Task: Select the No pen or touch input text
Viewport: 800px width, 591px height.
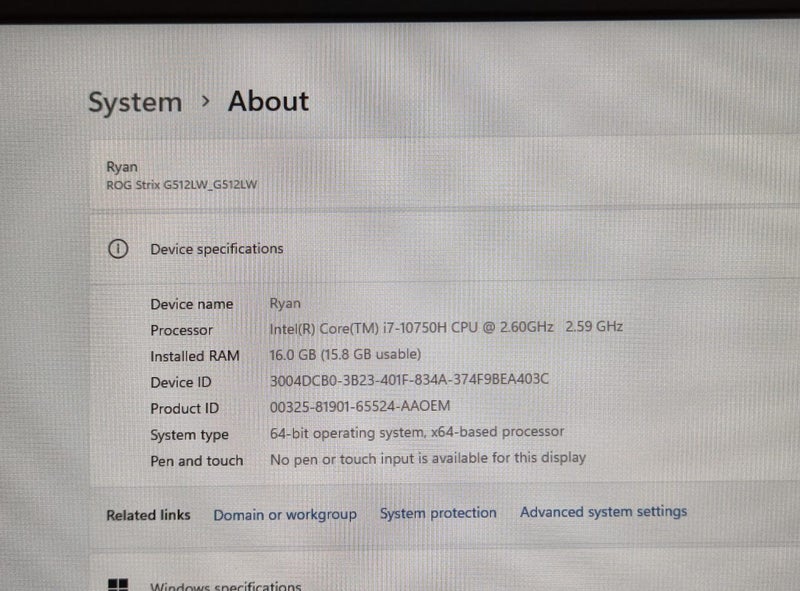Action: 428,458
